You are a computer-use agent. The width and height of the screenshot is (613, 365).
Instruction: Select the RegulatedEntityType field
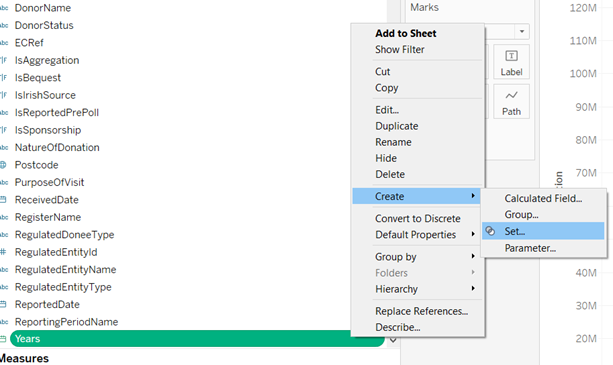point(63,287)
